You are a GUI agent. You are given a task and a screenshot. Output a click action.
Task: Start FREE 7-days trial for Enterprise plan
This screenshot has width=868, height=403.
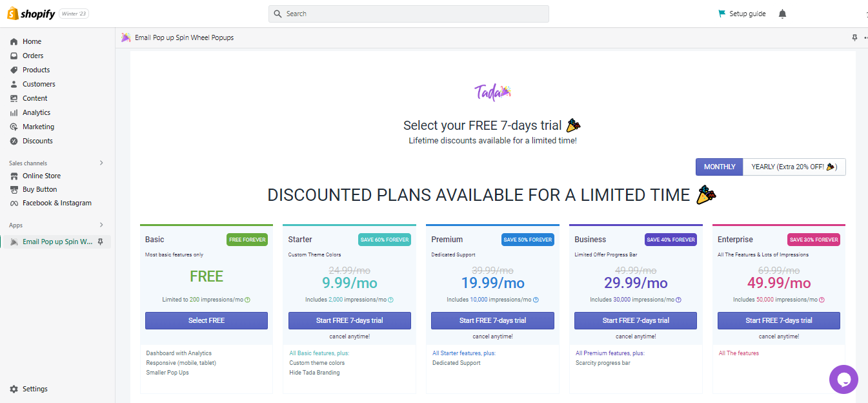pos(779,320)
